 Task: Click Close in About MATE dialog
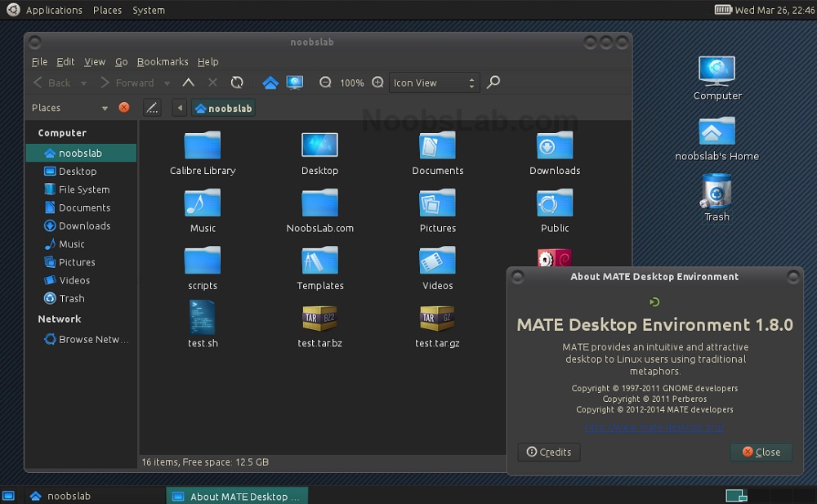click(761, 452)
